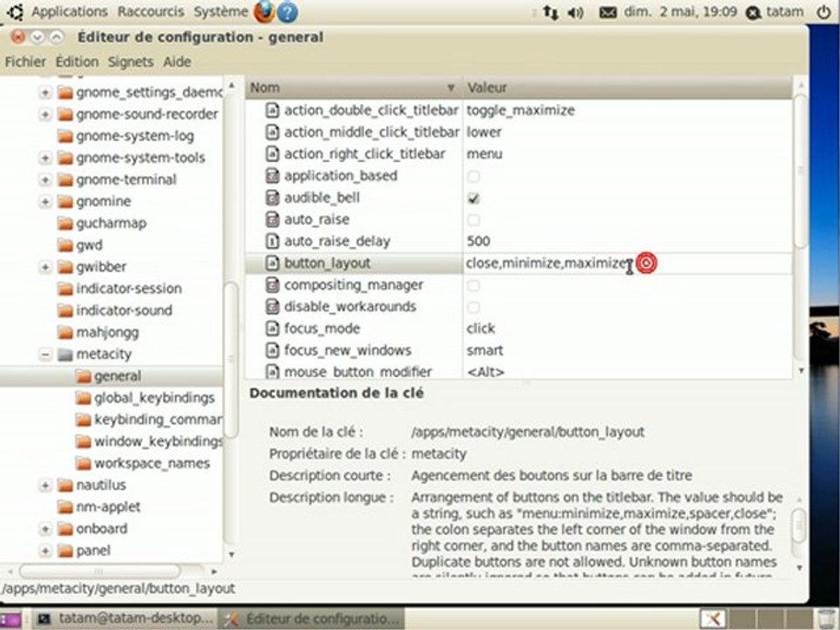Sort keys by the Nom column header

tap(353, 87)
